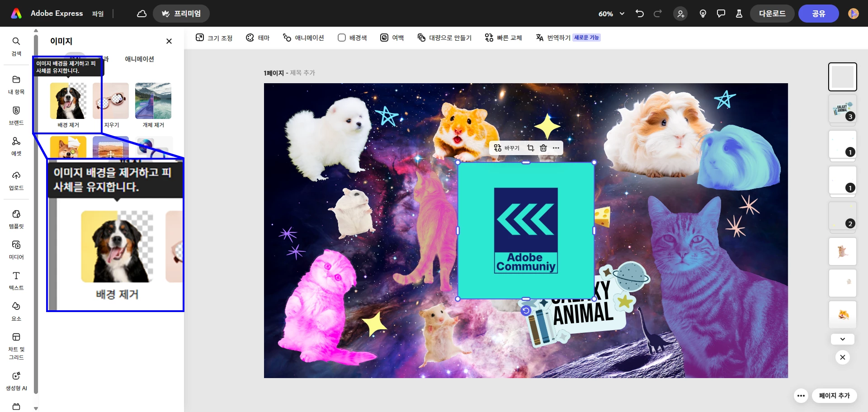The width and height of the screenshot is (868, 412).
Task: Close the layers stack on the right
Action: click(x=843, y=357)
